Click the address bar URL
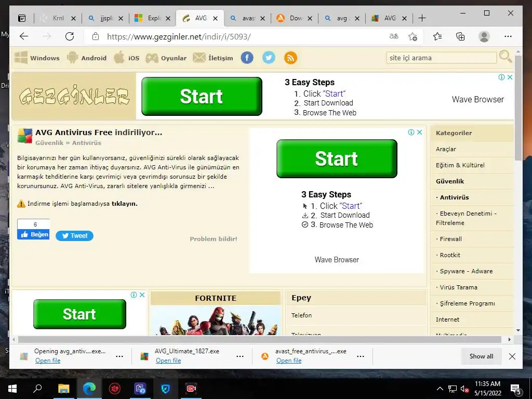 179,37
